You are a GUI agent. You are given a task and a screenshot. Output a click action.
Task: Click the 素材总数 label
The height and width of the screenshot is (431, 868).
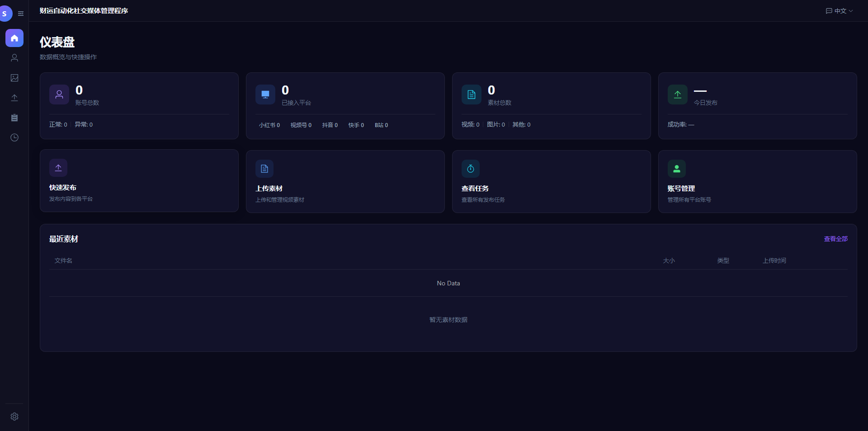click(x=500, y=103)
